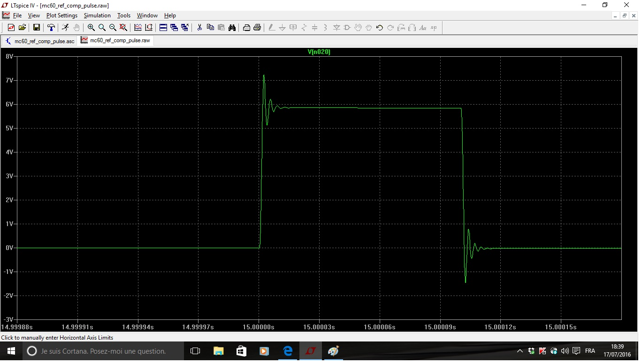The image size is (642, 364).
Task: Click the Paste toolbar icon
Action: coord(221,28)
